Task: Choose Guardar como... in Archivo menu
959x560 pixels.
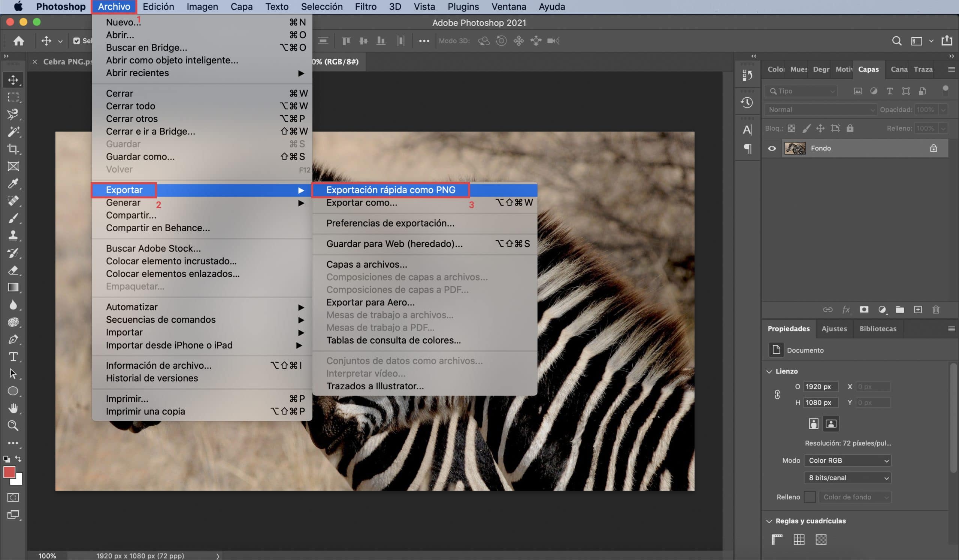Action: pyautogui.click(x=202, y=156)
